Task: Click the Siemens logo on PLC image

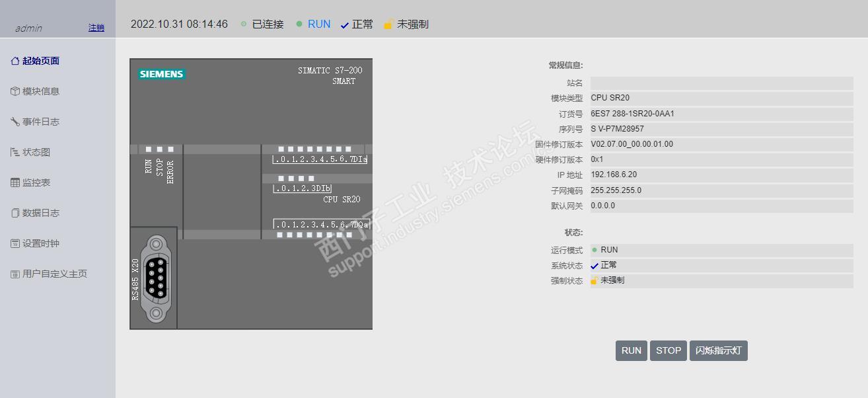Action: tap(162, 74)
